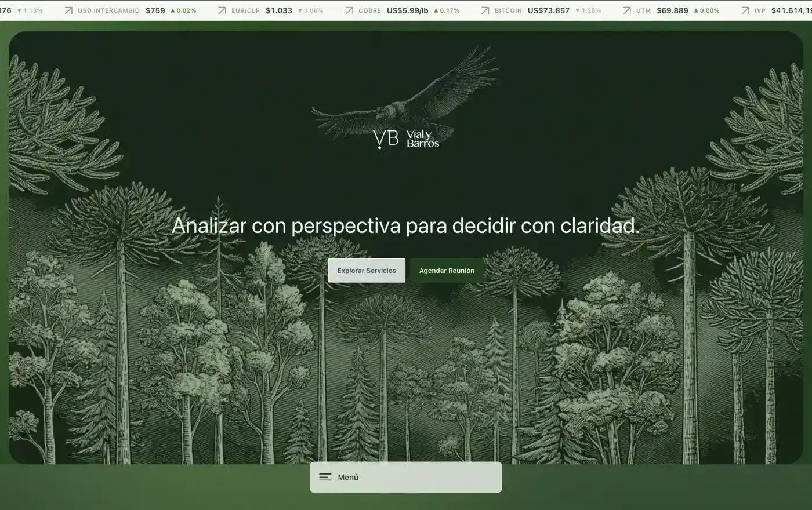Select the 0.17% change for COBRE
This screenshot has height=510, width=812.
coord(446,10)
